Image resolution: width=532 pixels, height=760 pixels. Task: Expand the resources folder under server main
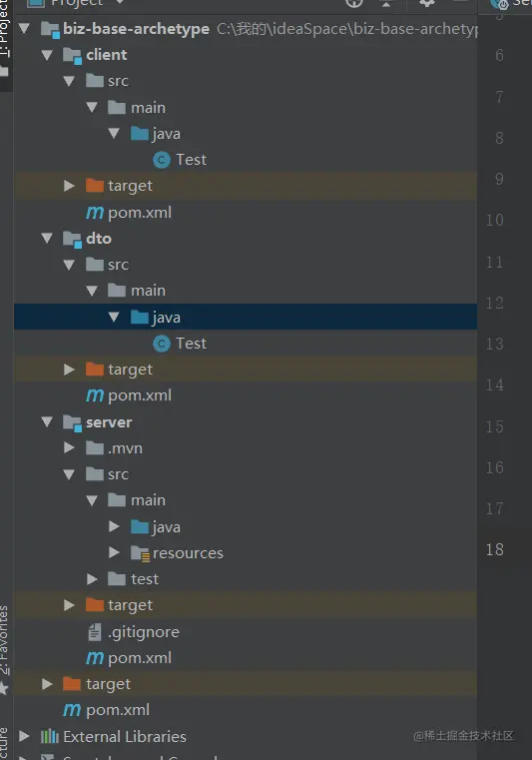(115, 552)
